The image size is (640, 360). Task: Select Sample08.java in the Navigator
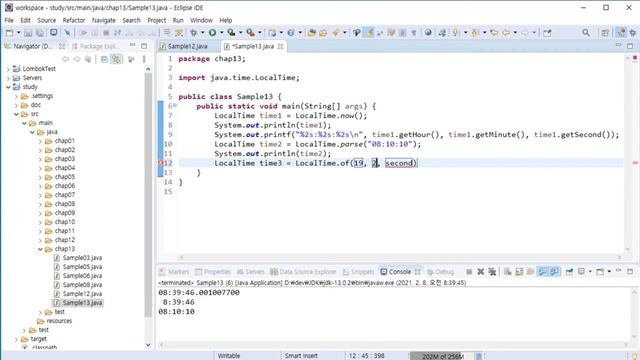click(x=82, y=285)
